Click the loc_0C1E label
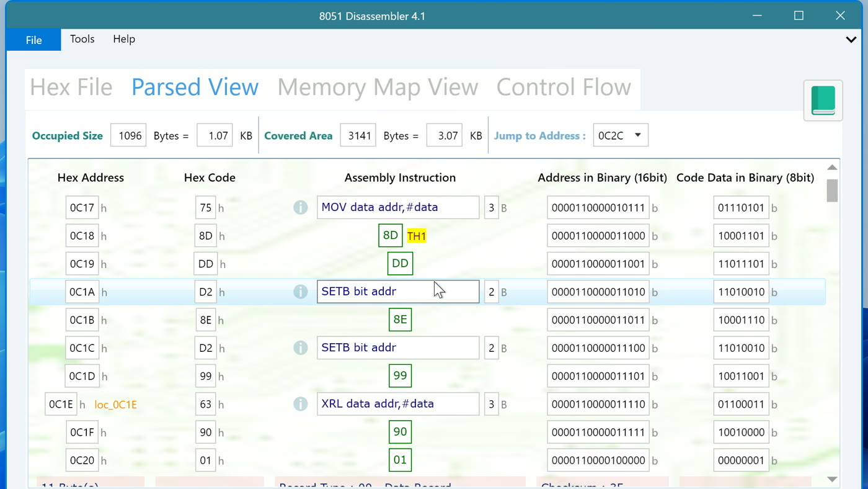Viewport: 868px width, 489px height. 115,405
